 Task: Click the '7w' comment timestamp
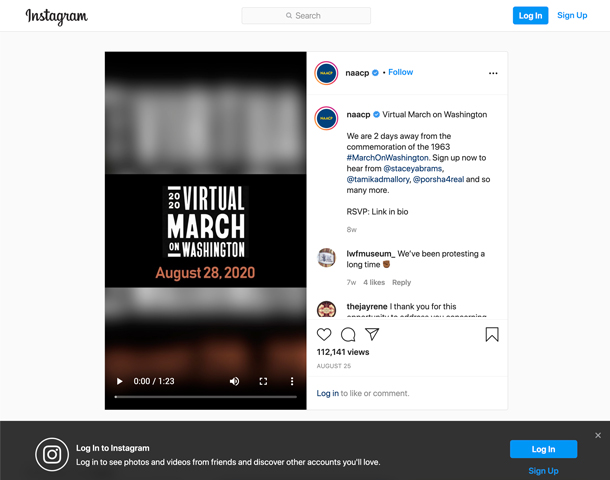coord(351,282)
